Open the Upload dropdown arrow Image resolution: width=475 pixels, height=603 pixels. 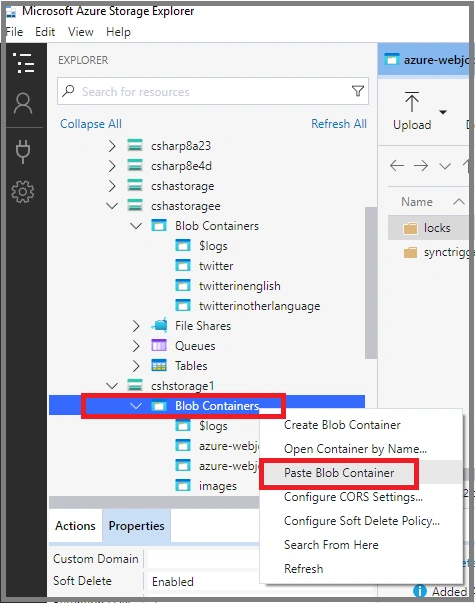click(443, 112)
